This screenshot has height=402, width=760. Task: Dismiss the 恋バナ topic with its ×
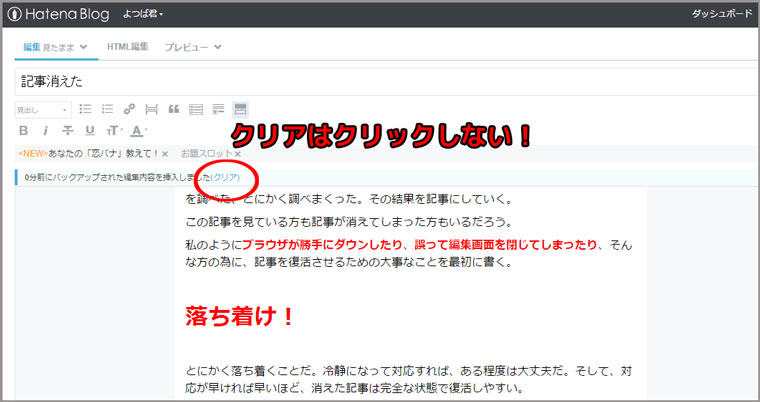coord(165,154)
